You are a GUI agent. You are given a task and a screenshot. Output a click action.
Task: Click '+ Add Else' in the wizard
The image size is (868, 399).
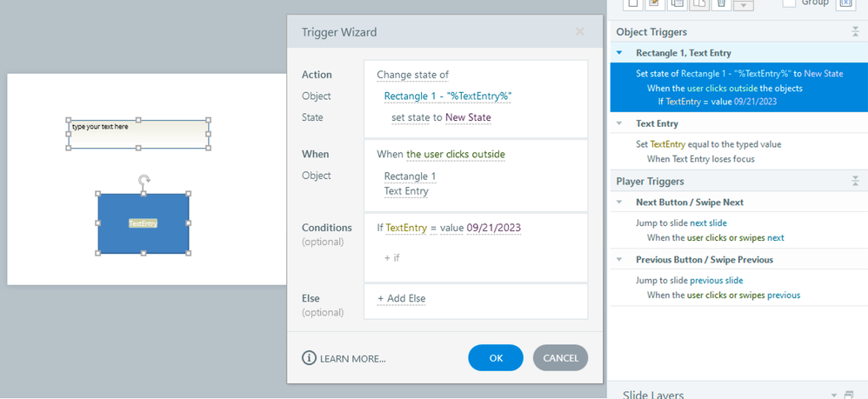coord(401,299)
